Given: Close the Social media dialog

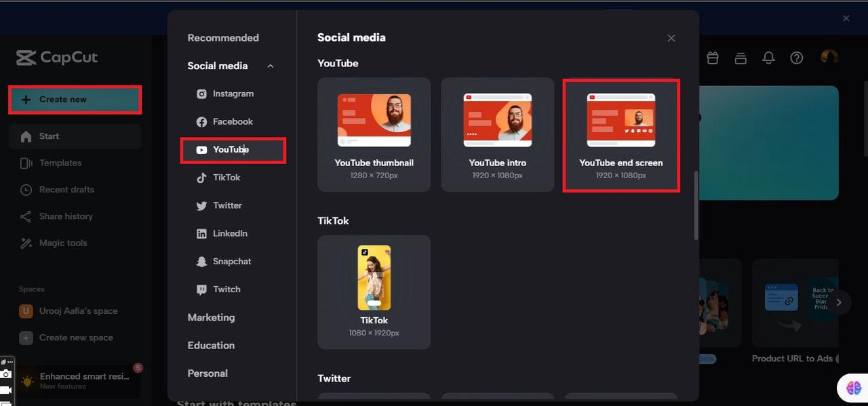Looking at the screenshot, I should [671, 38].
